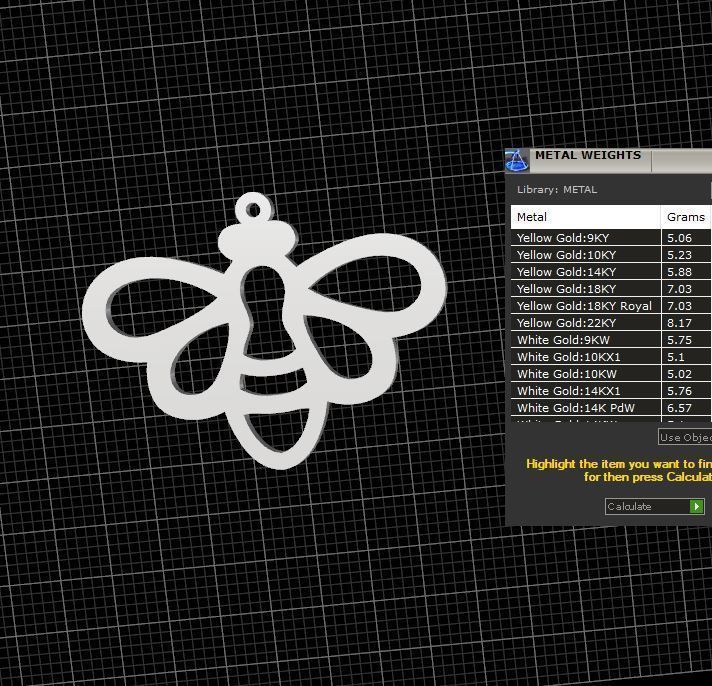
Task: Click the 5.76 grams value
Action: tap(679, 391)
